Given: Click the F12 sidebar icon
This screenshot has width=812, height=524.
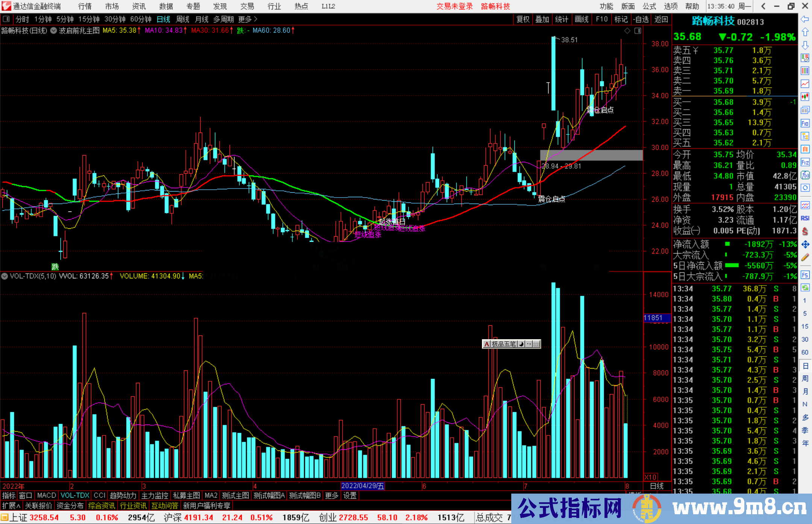Looking at the screenshot, I should click(x=805, y=162).
